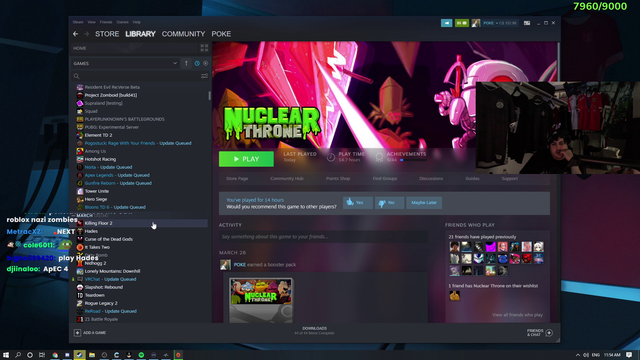Click the activity status text field
Viewport: 640px width, 360px height.
tap(323, 237)
